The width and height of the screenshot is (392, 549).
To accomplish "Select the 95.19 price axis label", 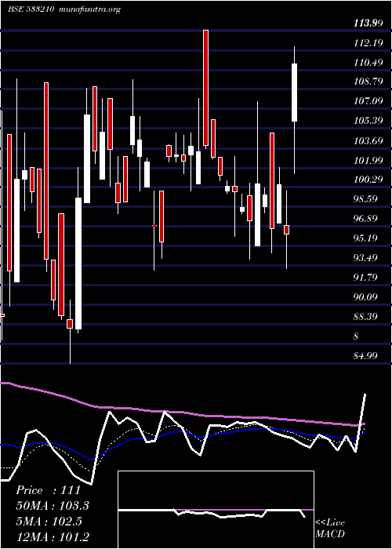I will [365, 238].
